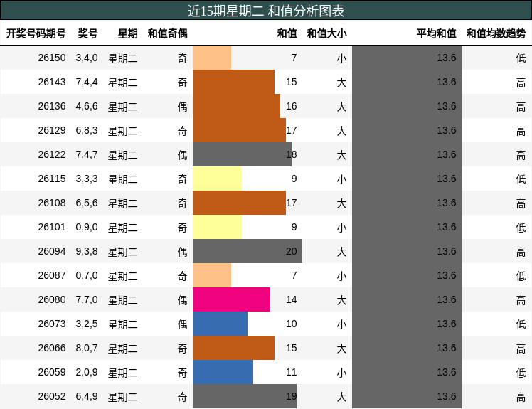
Task: Click issue number 26059
Action: [52, 372]
